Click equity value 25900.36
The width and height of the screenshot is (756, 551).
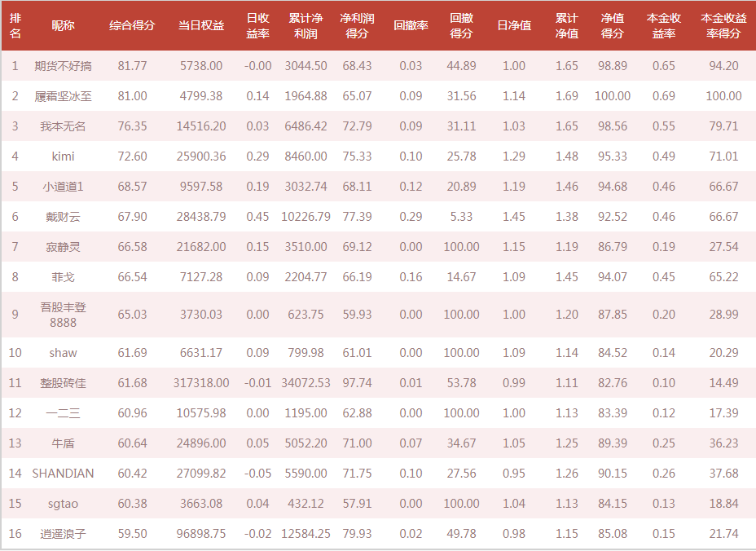pyautogui.click(x=201, y=156)
